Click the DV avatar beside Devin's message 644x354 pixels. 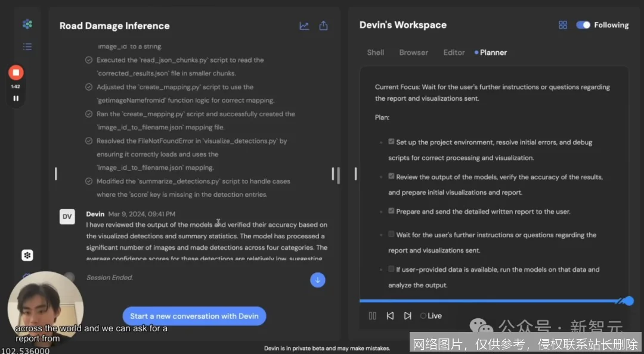point(67,216)
